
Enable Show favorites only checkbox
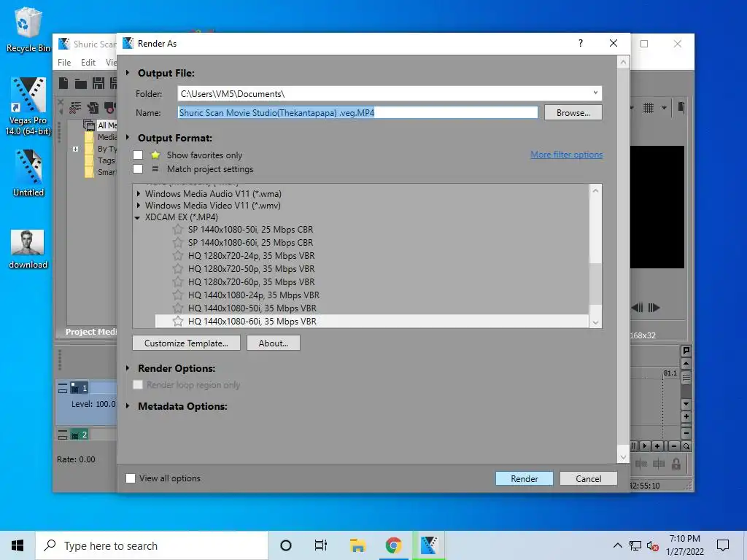pos(138,155)
